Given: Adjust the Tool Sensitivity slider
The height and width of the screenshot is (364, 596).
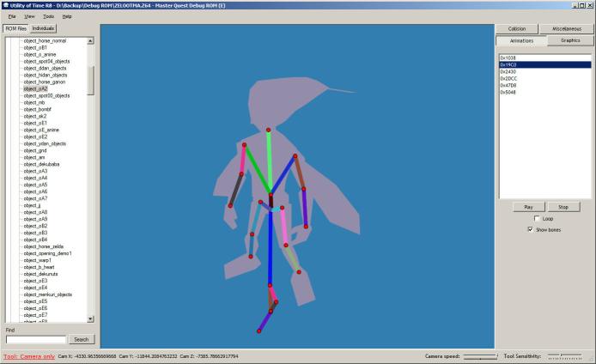Looking at the screenshot, I should [564, 356].
